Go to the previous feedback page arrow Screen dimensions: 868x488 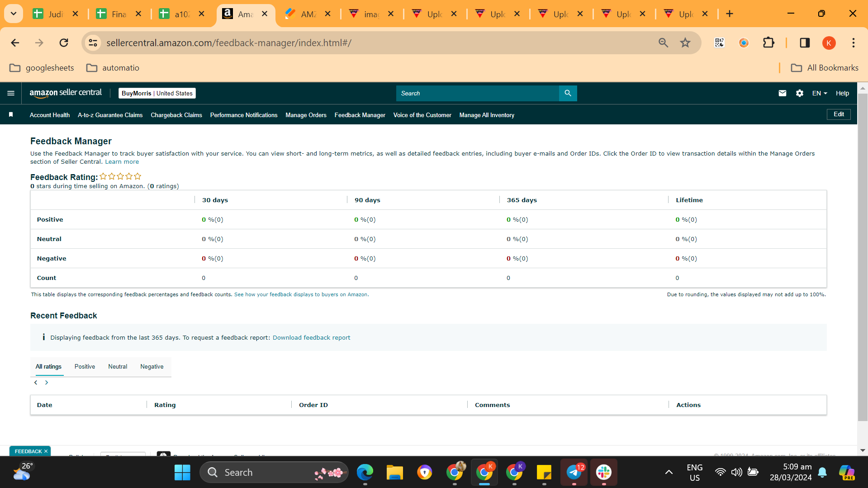36,383
